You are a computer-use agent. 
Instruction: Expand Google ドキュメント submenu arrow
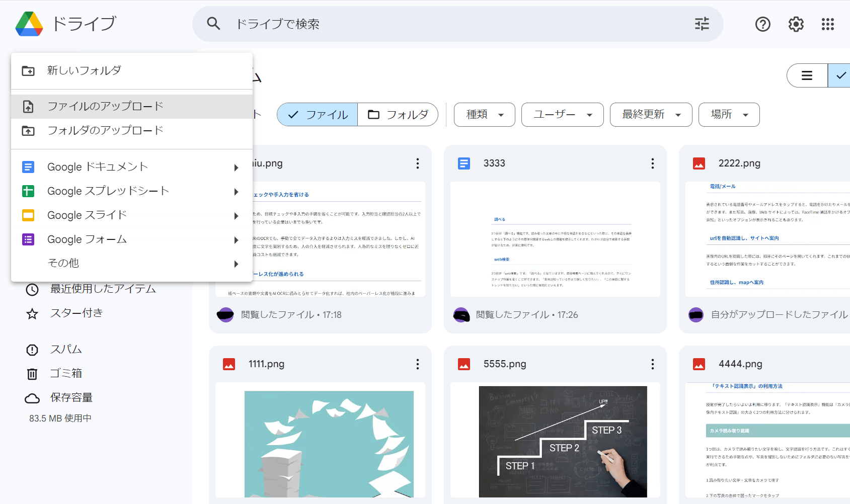(236, 167)
